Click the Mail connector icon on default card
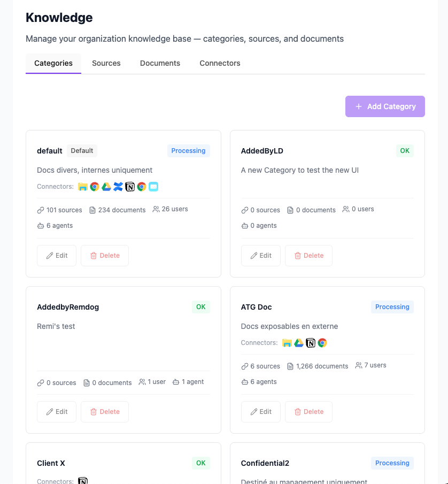This screenshot has width=448, height=484. (x=153, y=186)
